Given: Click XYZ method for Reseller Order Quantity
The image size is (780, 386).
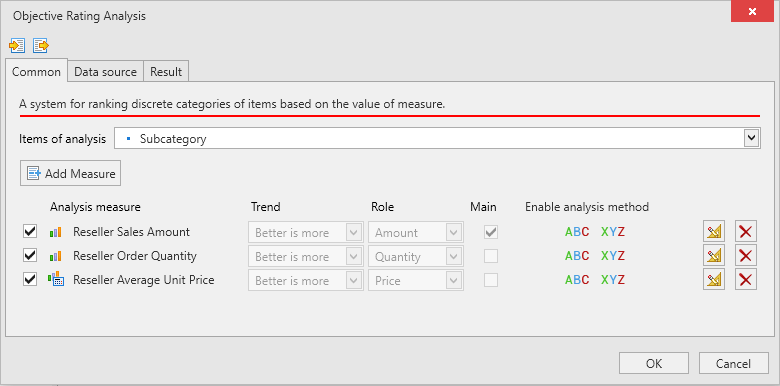Looking at the screenshot, I should pyautogui.click(x=613, y=256).
